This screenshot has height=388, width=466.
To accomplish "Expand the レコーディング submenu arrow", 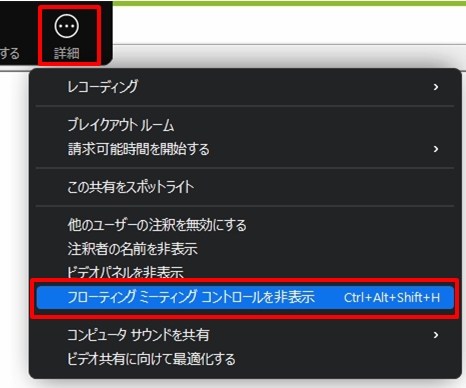I will pos(436,87).
